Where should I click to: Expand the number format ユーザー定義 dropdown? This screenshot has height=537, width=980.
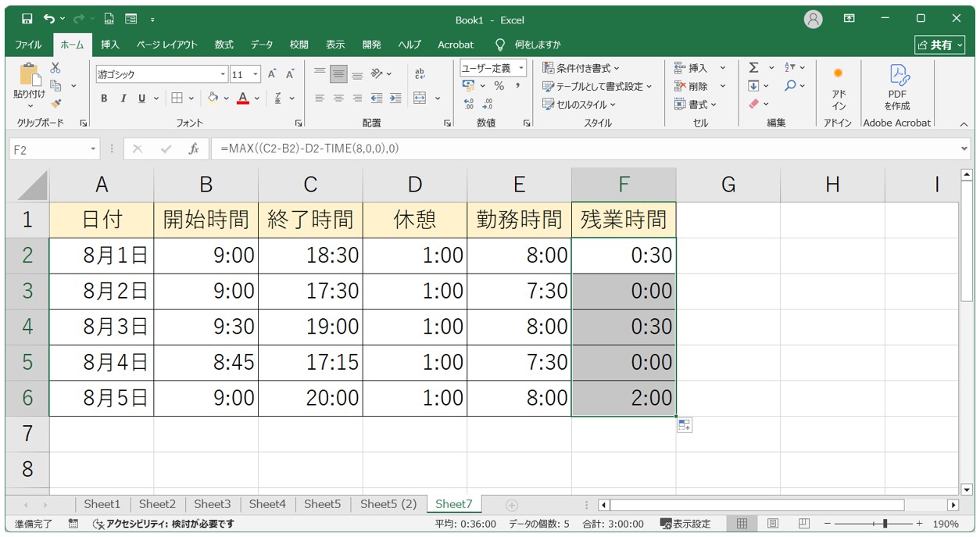click(521, 68)
